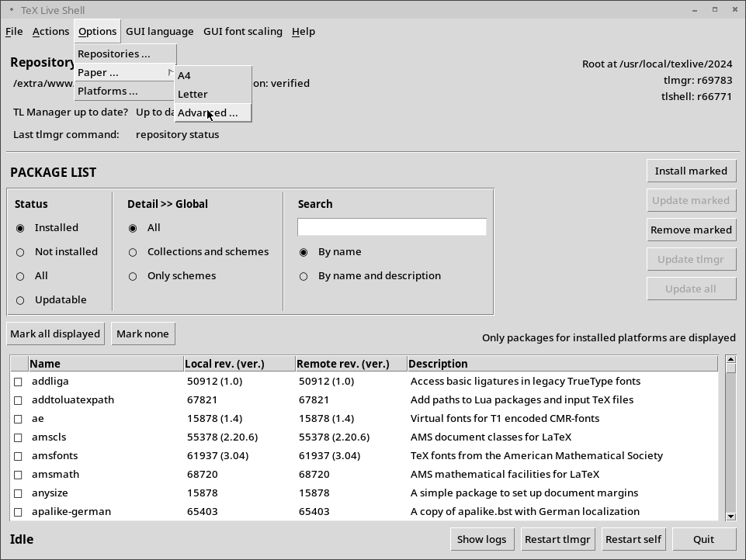This screenshot has width=746, height=560.
Task: Click in the Search text field
Action: click(x=392, y=226)
